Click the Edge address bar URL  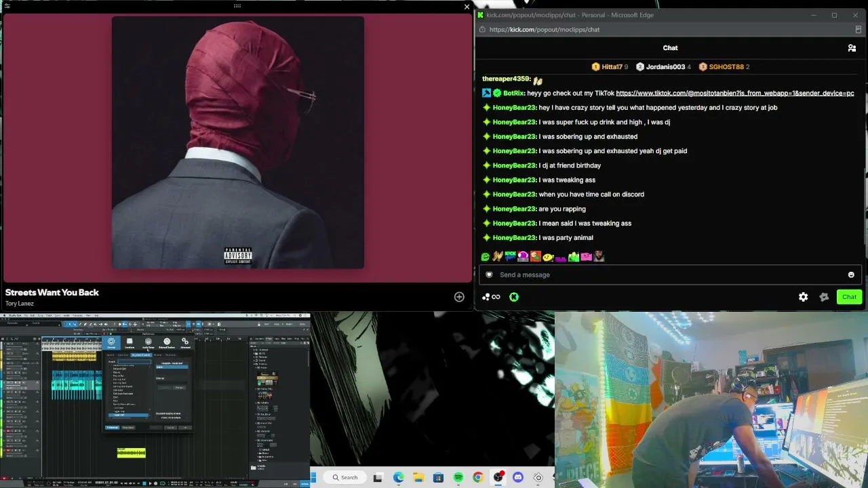click(x=544, y=30)
